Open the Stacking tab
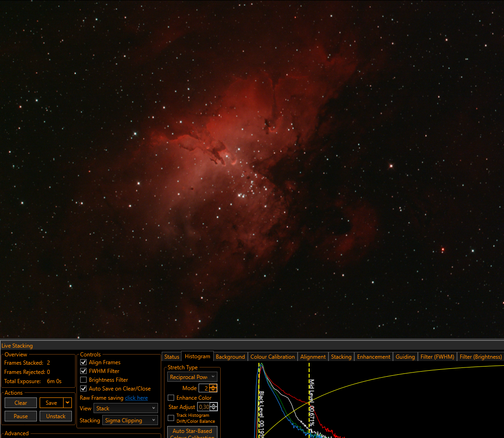The image size is (504, 438). click(x=341, y=357)
